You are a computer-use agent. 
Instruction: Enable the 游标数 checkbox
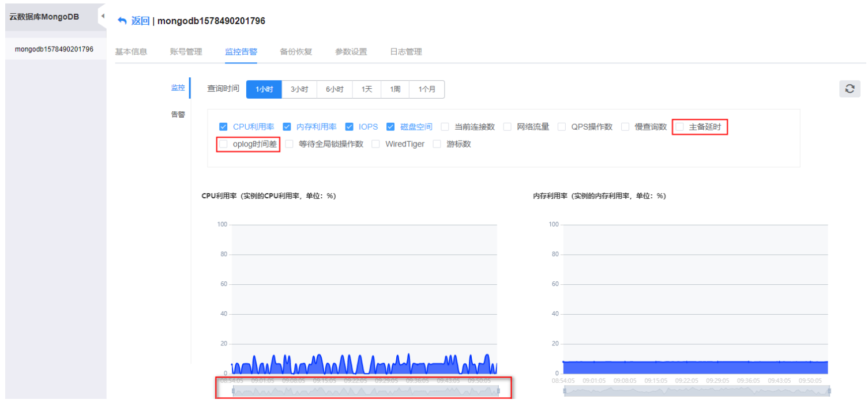(437, 144)
